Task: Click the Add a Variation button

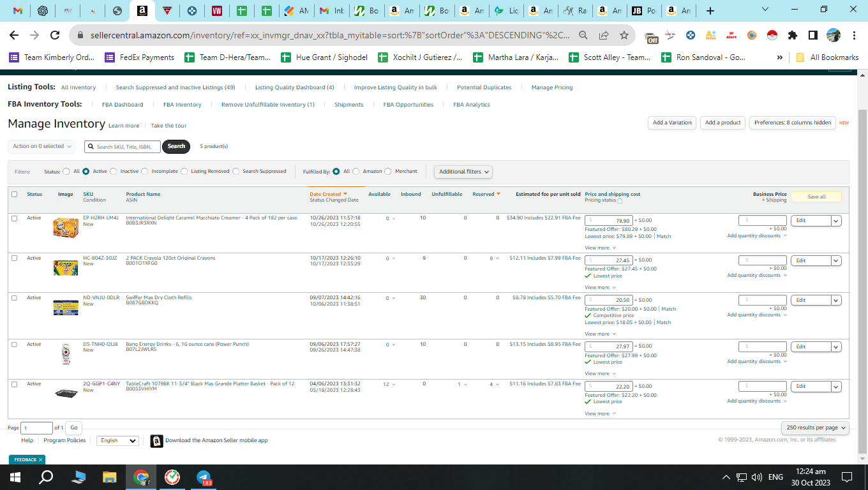Action: [672, 122]
